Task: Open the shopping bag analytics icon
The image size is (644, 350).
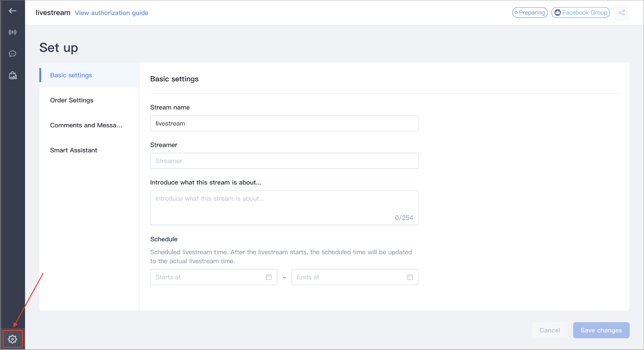Action: (x=12, y=75)
